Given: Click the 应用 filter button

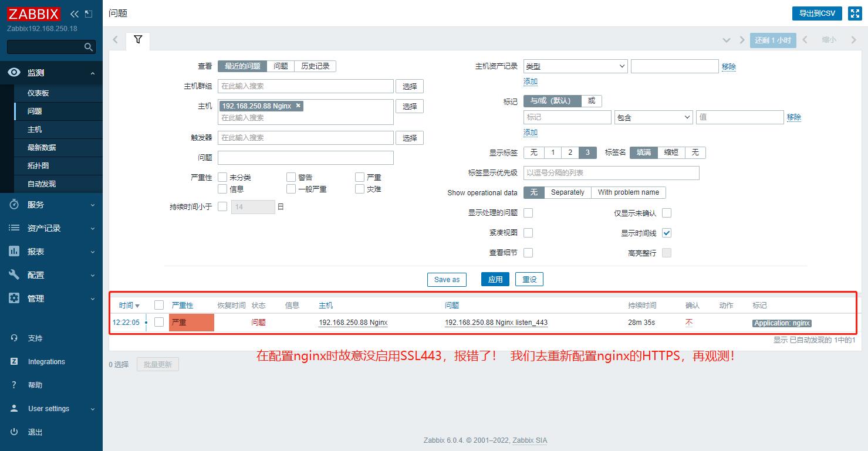Looking at the screenshot, I should (495, 280).
